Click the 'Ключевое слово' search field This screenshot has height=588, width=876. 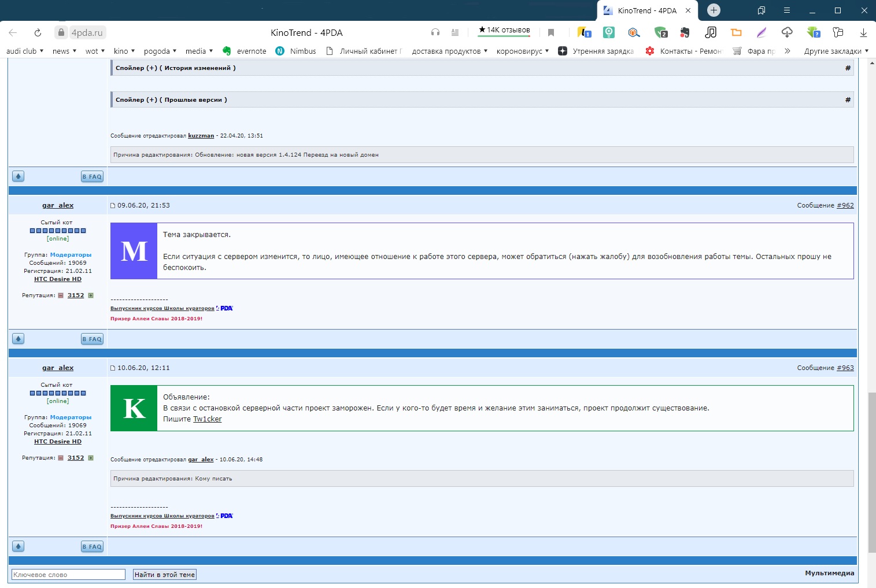tap(68, 575)
